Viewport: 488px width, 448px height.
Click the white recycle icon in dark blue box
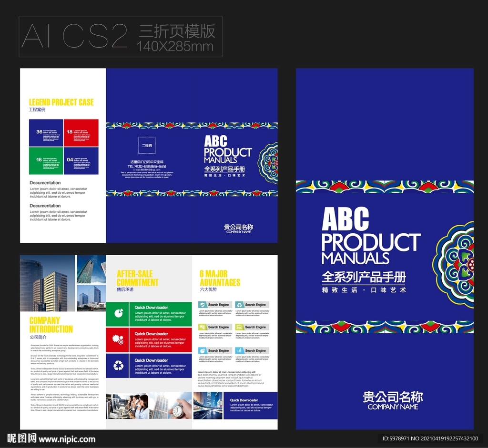pos(118,366)
